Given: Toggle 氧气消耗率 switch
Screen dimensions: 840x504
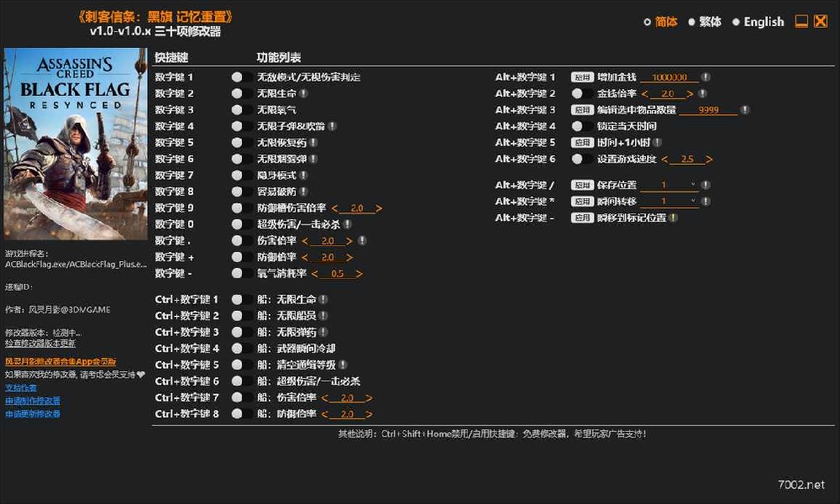Looking at the screenshot, I should (x=242, y=273).
